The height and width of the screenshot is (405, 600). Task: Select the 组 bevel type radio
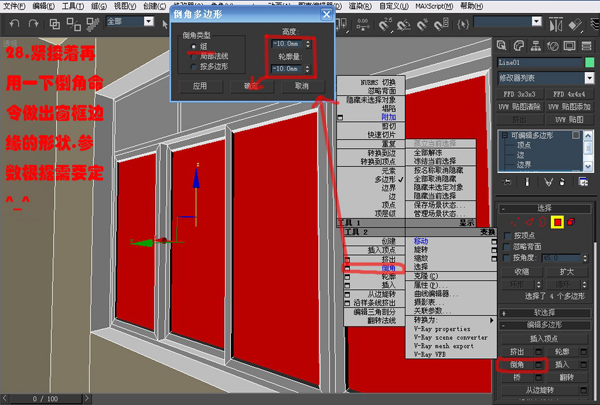(194, 46)
